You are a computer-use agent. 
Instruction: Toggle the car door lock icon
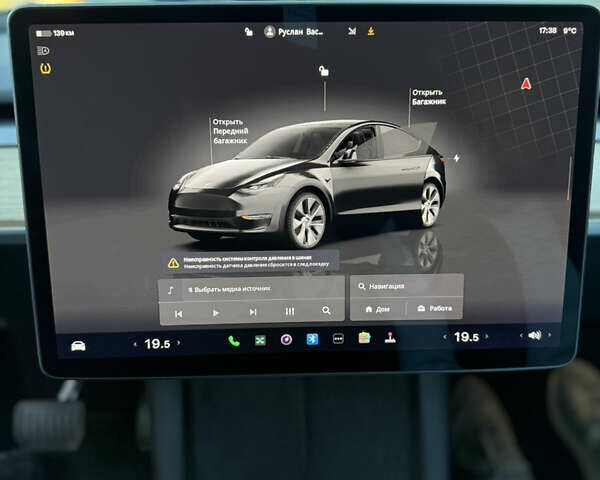click(323, 71)
